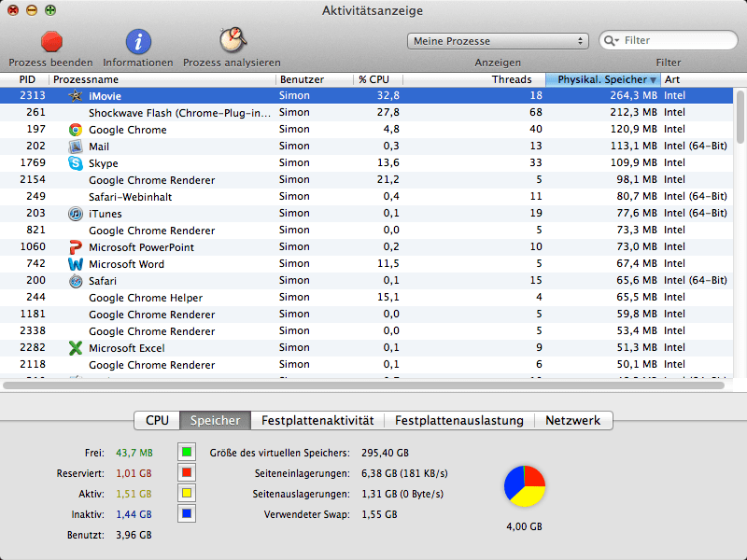Click the iMovie process name

[105, 96]
